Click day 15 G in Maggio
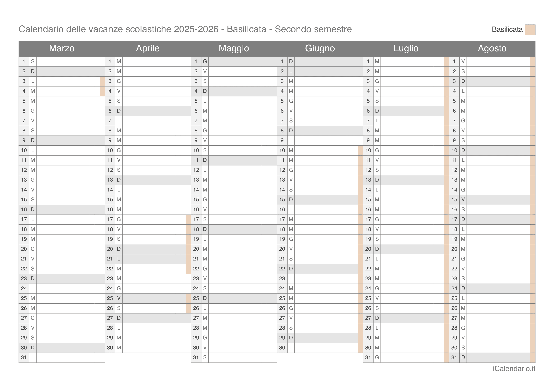The image size is (554, 392). pos(234,200)
